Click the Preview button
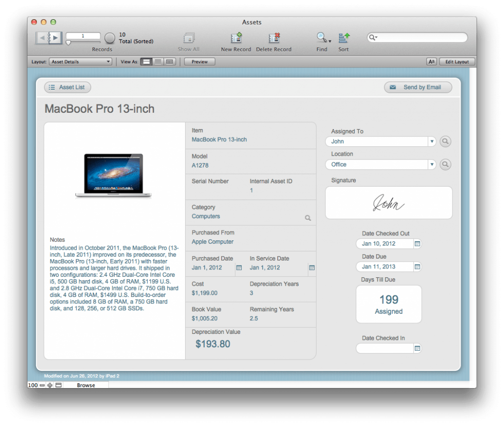 tap(200, 62)
